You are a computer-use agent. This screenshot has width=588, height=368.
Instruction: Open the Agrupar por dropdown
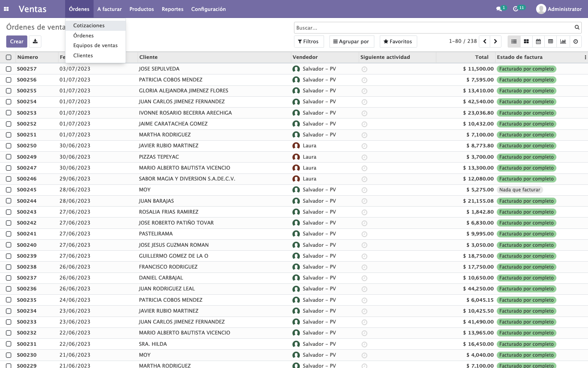(x=351, y=41)
